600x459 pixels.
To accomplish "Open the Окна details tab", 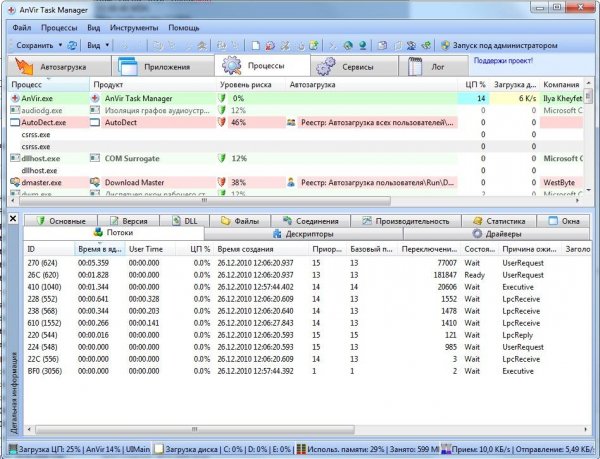I will (x=563, y=221).
